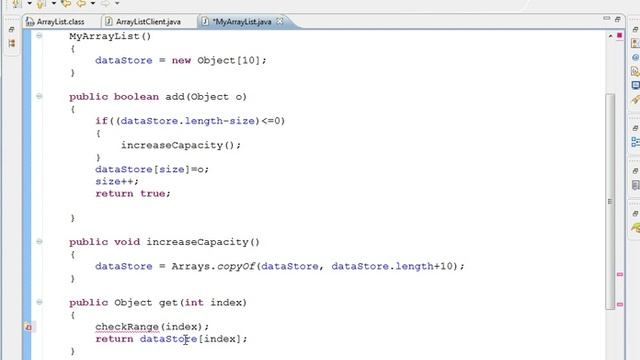Image resolution: width=640 pixels, height=360 pixels.
Task: Click the 'dataStore[size]=o;' line
Action: point(152,169)
